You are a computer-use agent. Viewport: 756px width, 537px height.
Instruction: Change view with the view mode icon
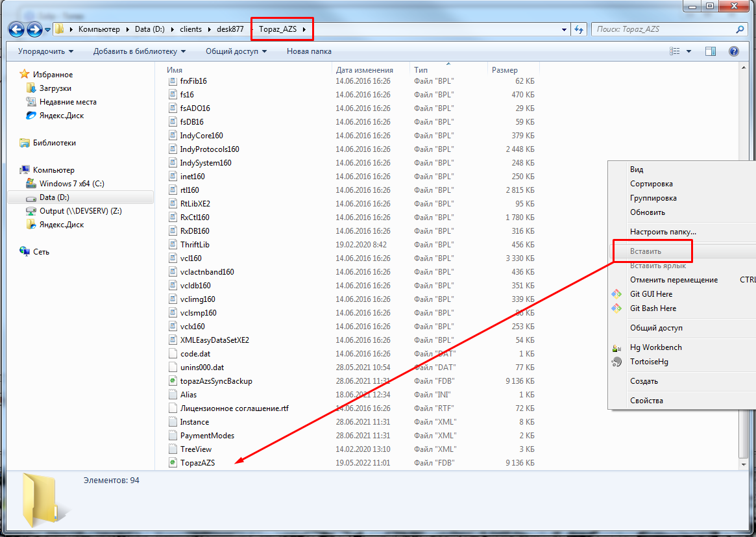click(675, 51)
